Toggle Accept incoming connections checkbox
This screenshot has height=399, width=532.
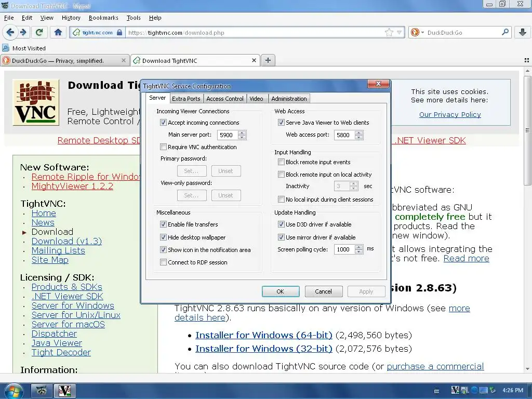point(163,123)
